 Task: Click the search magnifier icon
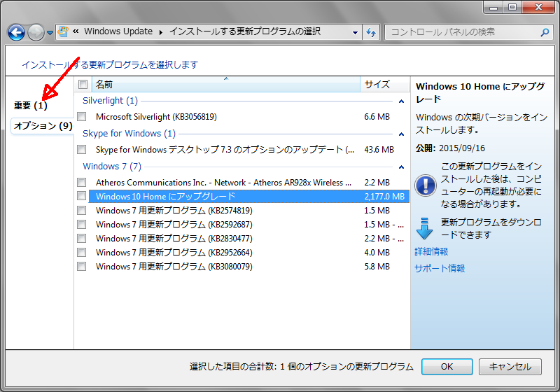point(545,32)
